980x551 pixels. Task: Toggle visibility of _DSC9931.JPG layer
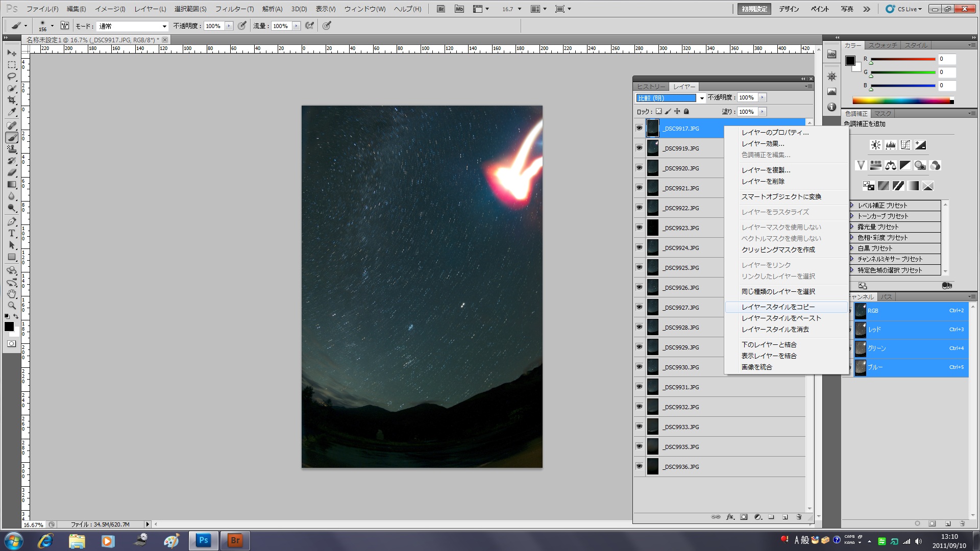coord(639,387)
